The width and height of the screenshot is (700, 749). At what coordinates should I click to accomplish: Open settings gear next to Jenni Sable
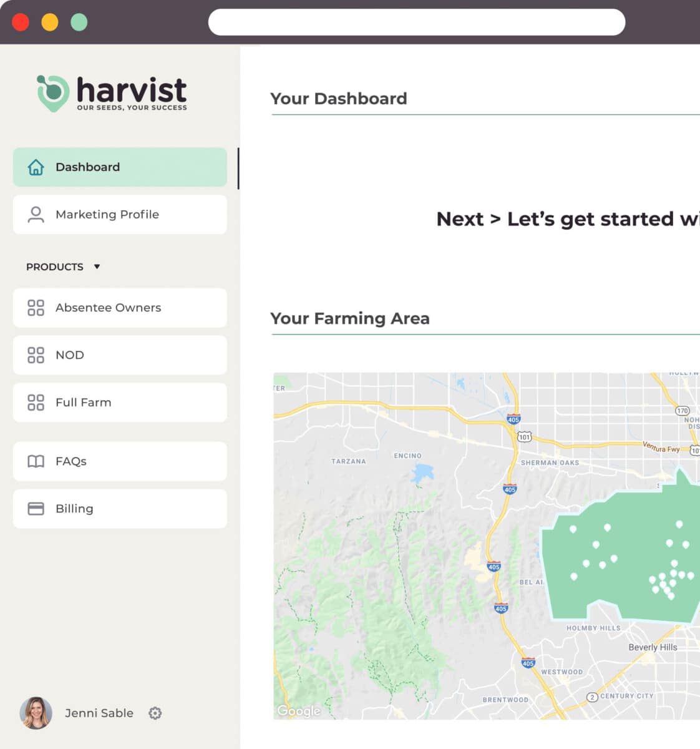pos(155,713)
